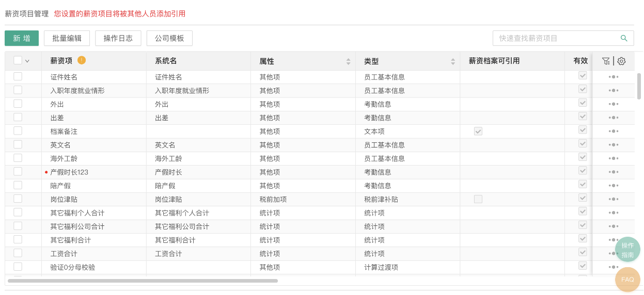Open the column filter icon in table header
The height and width of the screenshot is (295, 644).
tap(606, 61)
